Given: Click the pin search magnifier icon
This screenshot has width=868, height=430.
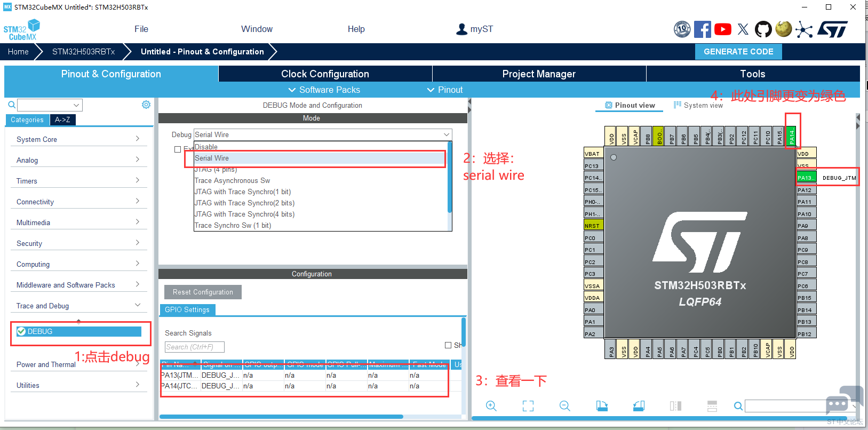Looking at the screenshot, I should pyautogui.click(x=738, y=406).
